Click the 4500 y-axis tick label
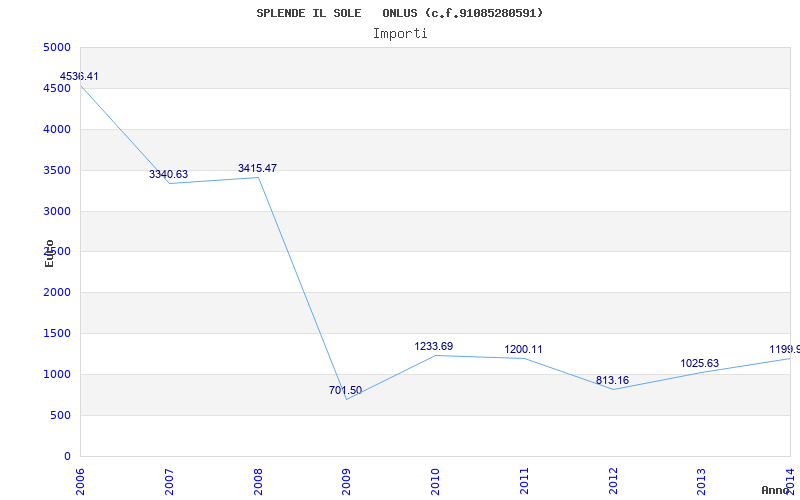Screen dimensions: 800x500 (x=56, y=89)
